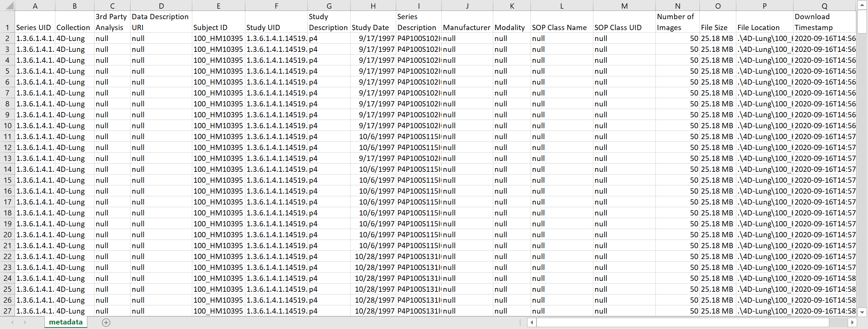Click the Number of Images header cell

(x=677, y=22)
